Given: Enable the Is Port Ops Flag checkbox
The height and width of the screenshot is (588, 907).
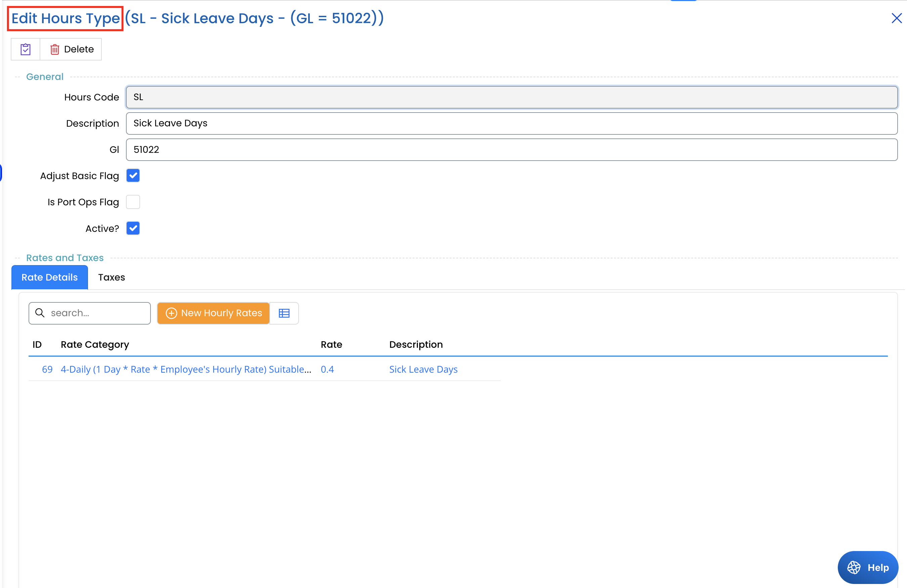Looking at the screenshot, I should coord(133,202).
